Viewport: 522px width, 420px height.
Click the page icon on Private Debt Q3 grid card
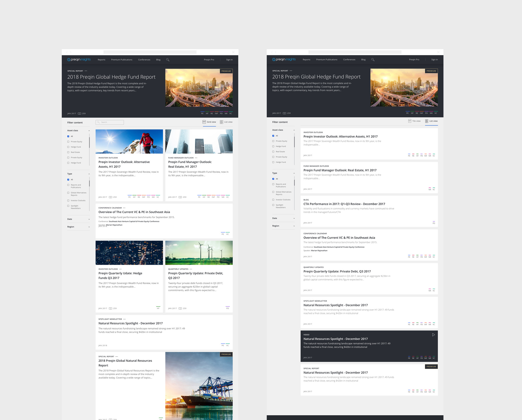pyautogui.click(x=180, y=308)
